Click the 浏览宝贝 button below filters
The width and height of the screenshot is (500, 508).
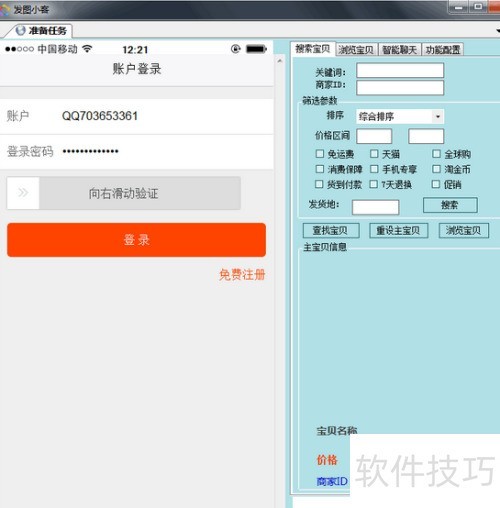coord(464,230)
